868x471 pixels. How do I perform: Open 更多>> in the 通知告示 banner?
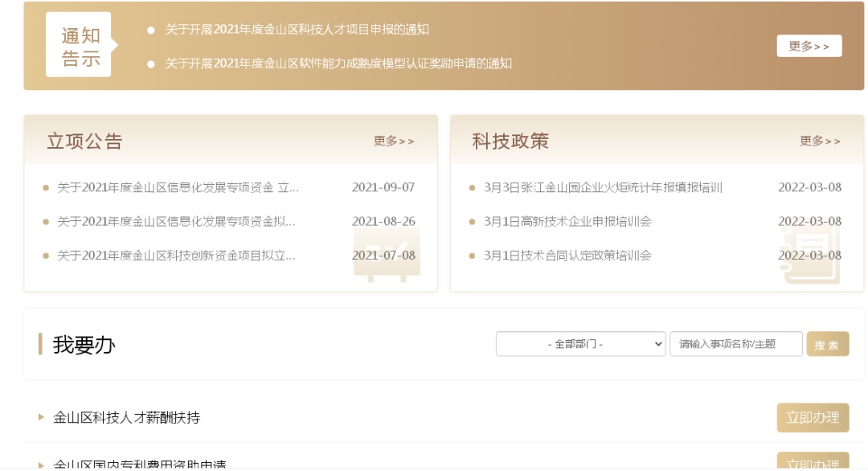809,46
